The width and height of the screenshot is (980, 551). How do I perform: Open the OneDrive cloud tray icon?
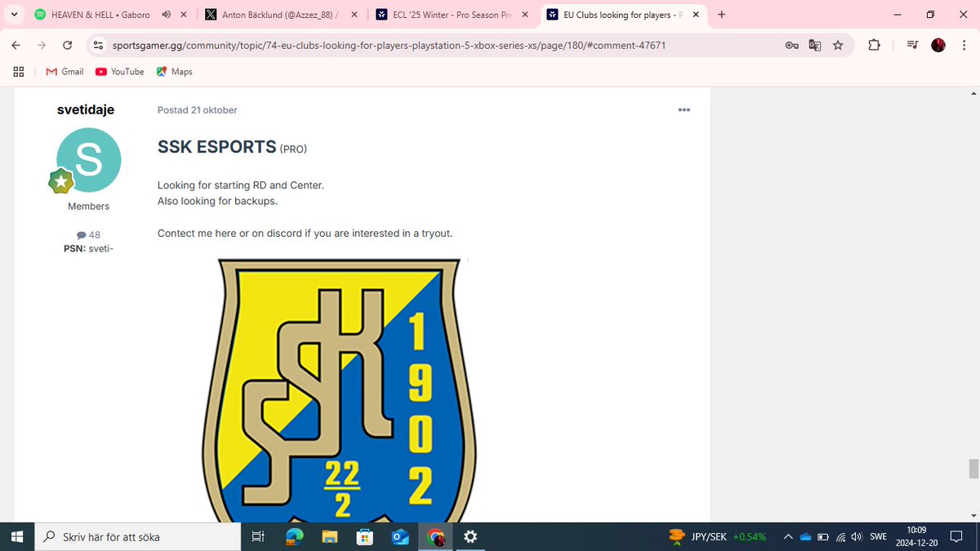805,537
